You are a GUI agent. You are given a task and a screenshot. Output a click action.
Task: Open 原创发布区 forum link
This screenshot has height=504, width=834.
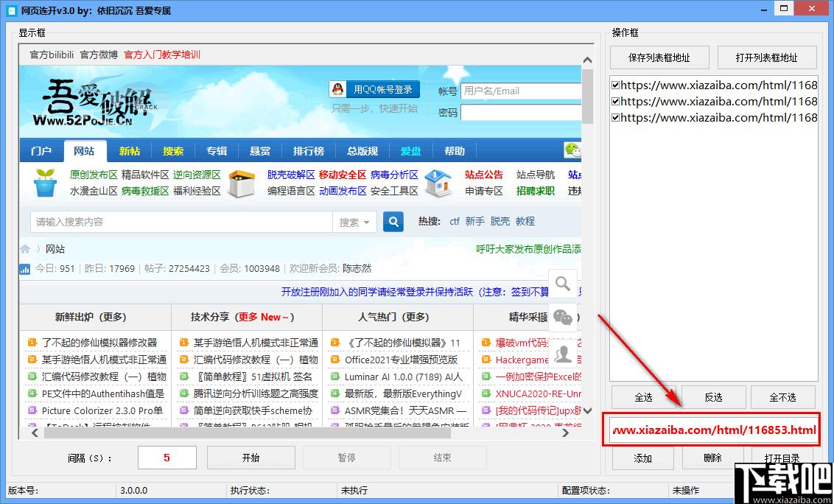click(94, 175)
